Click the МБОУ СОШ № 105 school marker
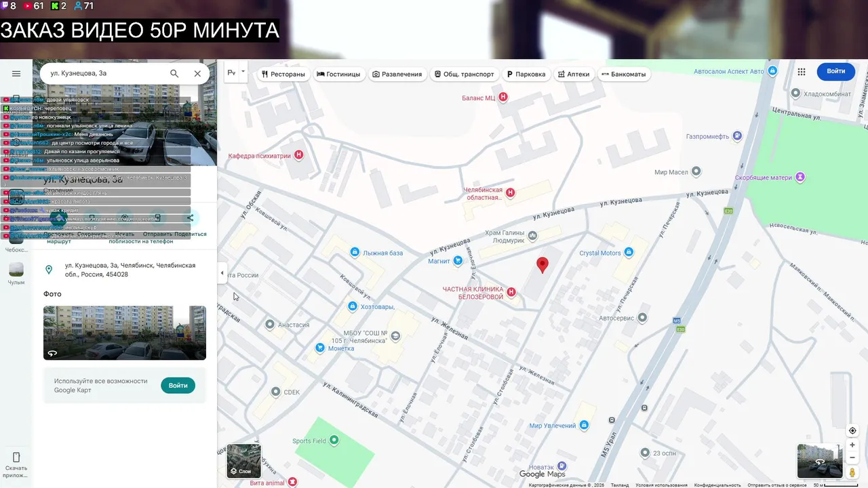The width and height of the screenshot is (868, 488). coord(395,336)
